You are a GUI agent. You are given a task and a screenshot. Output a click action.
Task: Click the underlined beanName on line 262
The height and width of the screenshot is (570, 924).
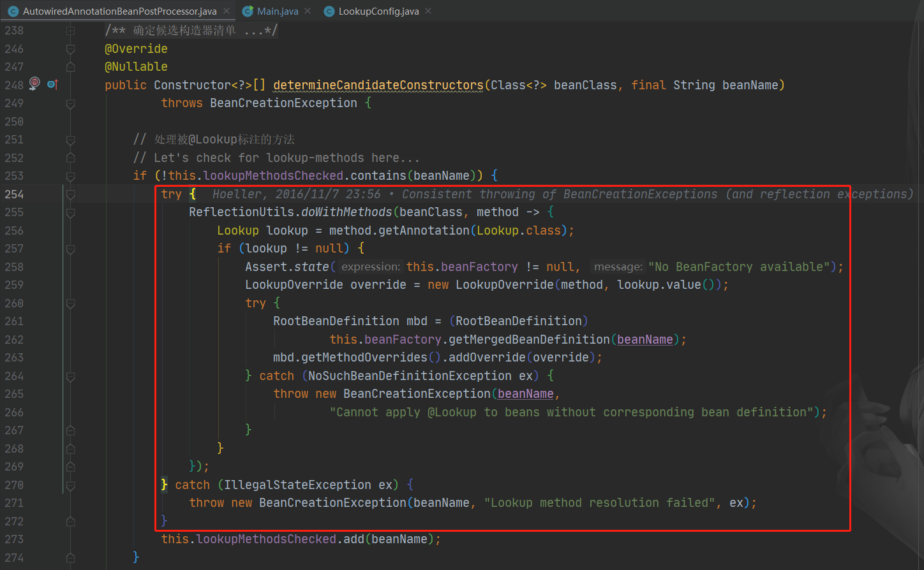pos(645,340)
